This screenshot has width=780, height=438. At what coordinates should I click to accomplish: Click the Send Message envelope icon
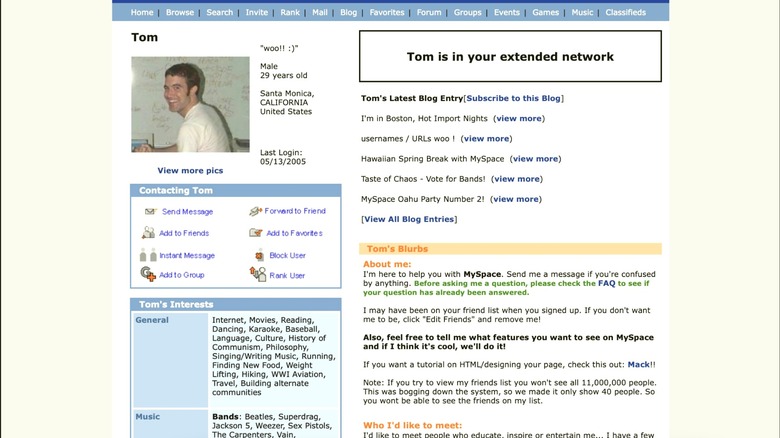(150, 212)
